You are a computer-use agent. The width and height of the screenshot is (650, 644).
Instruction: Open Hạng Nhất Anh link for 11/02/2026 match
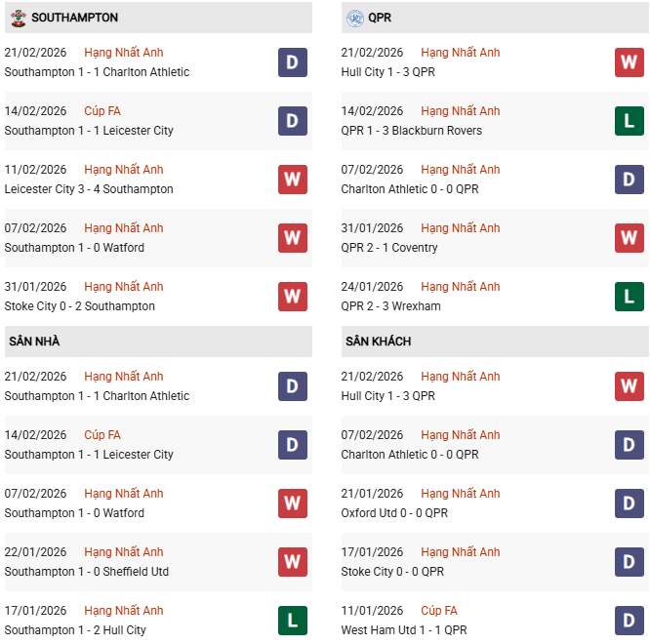tap(124, 170)
